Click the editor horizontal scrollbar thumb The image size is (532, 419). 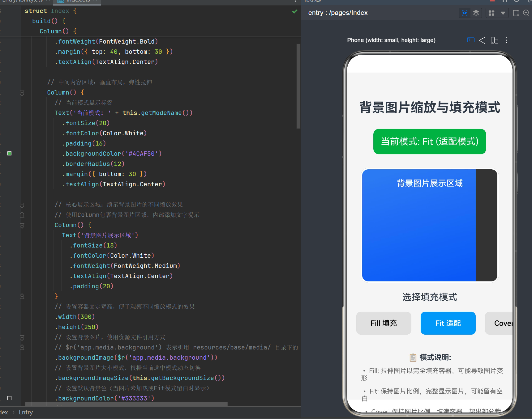coord(126,404)
